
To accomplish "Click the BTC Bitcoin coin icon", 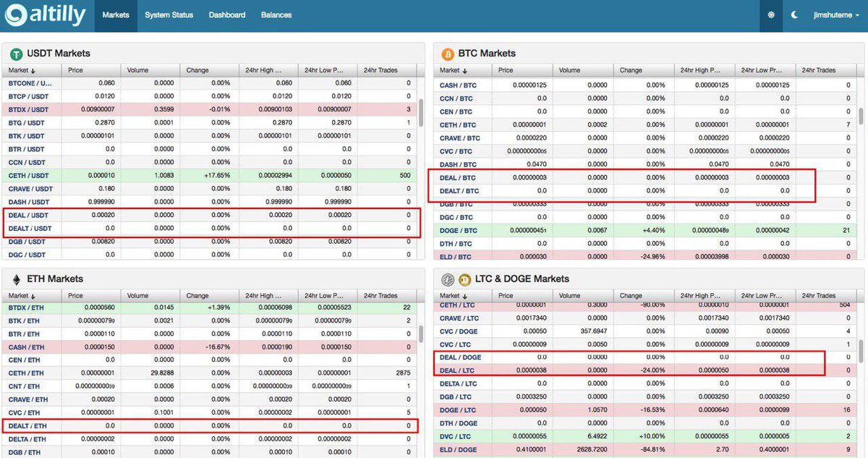I will coord(447,54).
